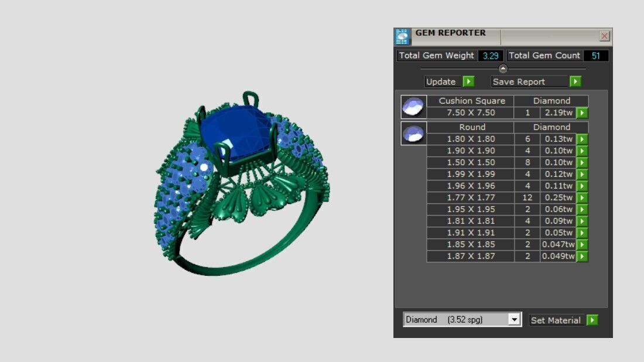Click the green Update arrow button
This screenshot has width=644, height=362.
[468, 81]
